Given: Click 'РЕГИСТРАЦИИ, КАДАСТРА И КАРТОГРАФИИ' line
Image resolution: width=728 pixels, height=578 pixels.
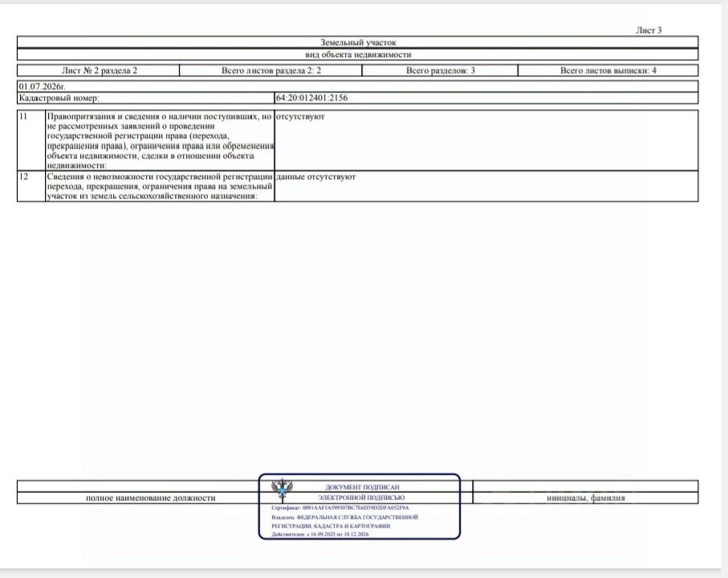Looking at the screenshot, I should 331,526.
